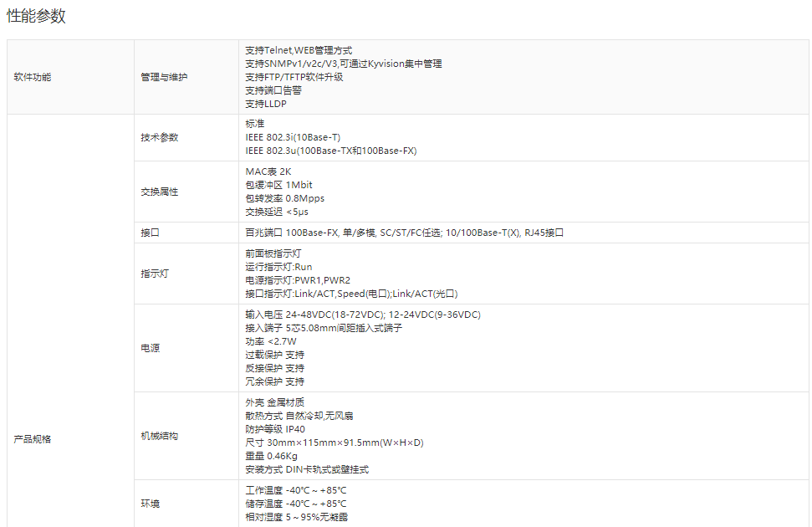Select the 交换延迟 <5μs line
Viewport: 812px width, 527px height.
click(276, 212)
